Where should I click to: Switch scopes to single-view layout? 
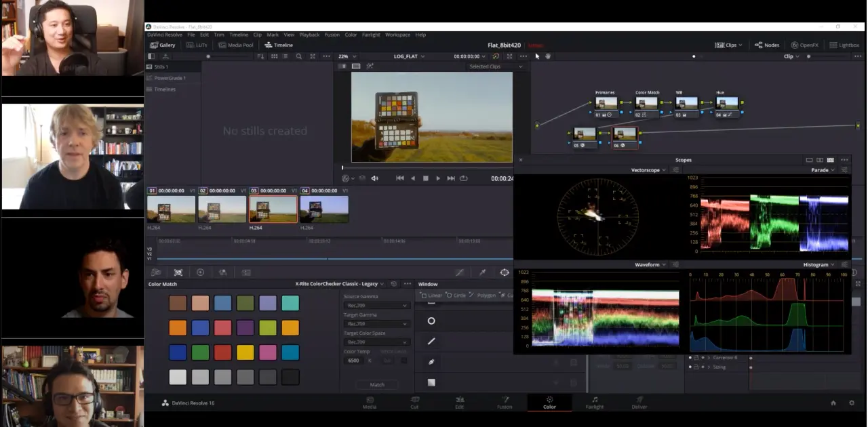tap(809, 160)
